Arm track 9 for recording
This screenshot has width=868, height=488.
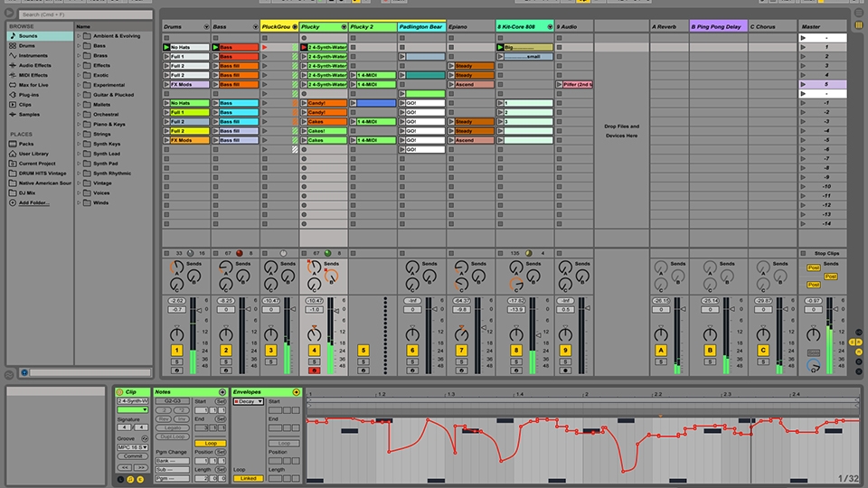point(565,371)
